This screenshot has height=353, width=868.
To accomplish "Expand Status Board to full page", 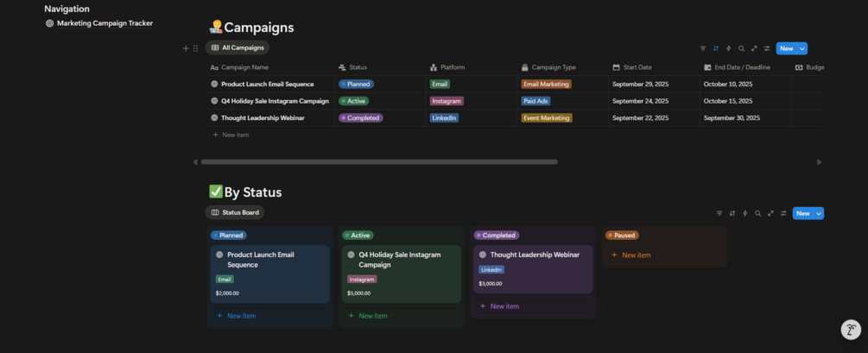I will [770, 213].
